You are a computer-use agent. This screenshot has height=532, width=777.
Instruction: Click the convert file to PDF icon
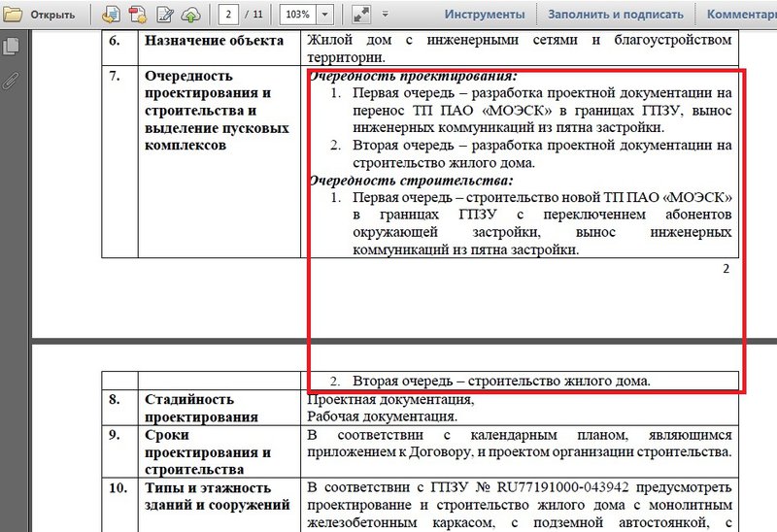111,15
